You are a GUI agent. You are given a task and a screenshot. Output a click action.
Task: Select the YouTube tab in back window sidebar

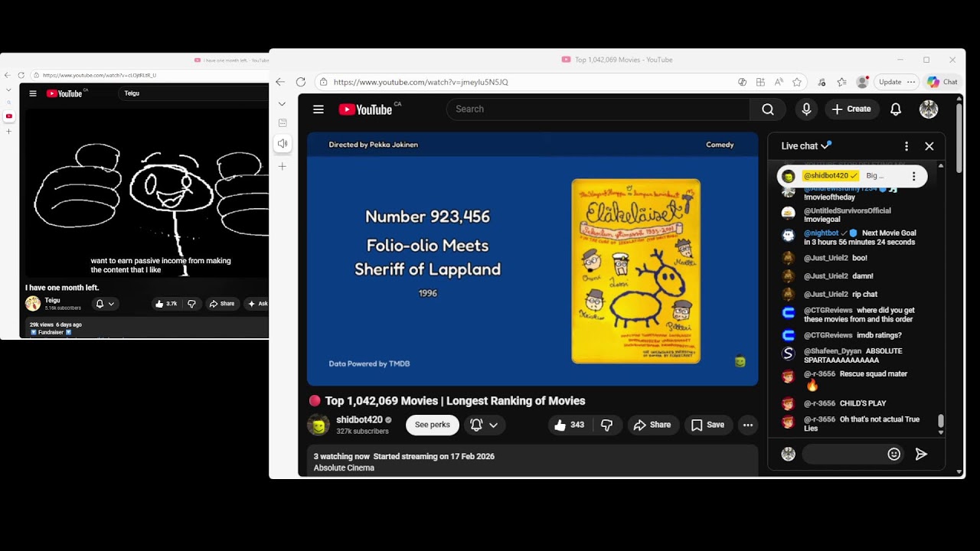pos(9,116)
